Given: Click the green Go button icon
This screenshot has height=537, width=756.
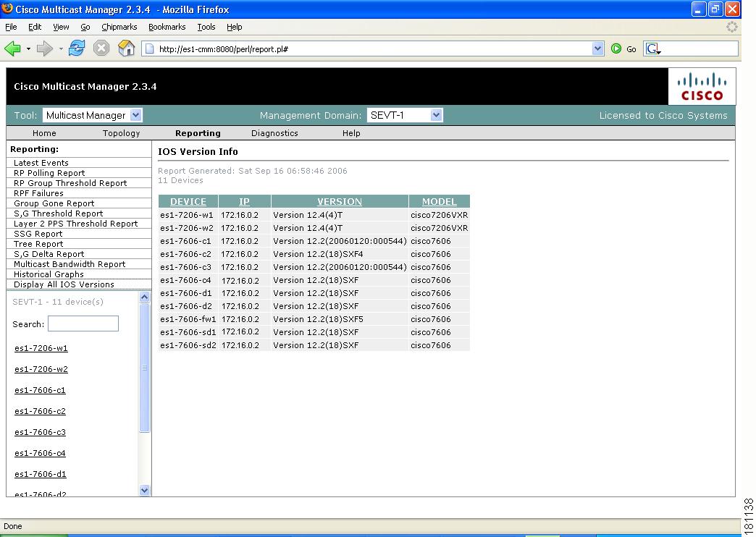Looking at the screenshot, I should tap(616, 48).
